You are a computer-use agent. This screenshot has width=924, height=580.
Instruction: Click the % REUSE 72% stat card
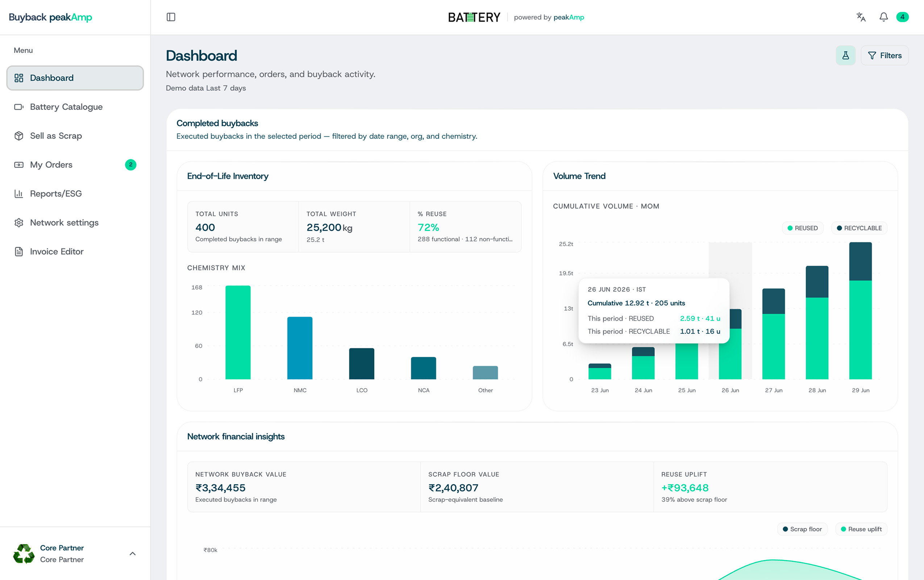pos(466,227)
